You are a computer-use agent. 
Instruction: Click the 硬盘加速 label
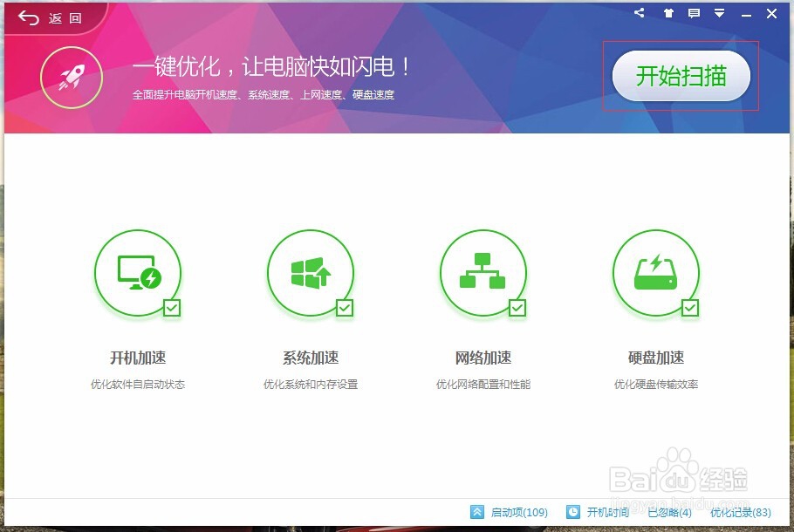[656, 358]
